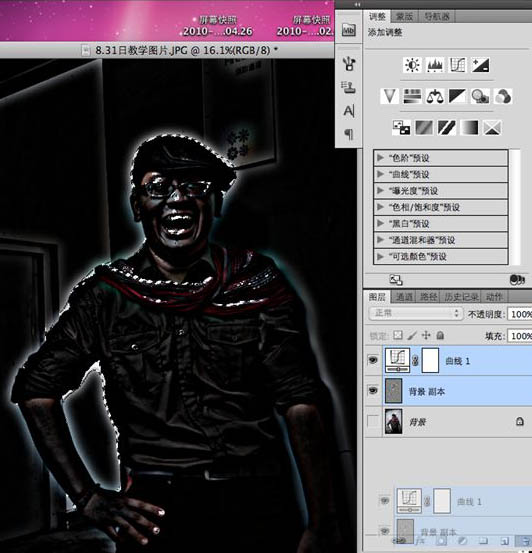Switch to the 历史记录 tab

pos(461,297)
